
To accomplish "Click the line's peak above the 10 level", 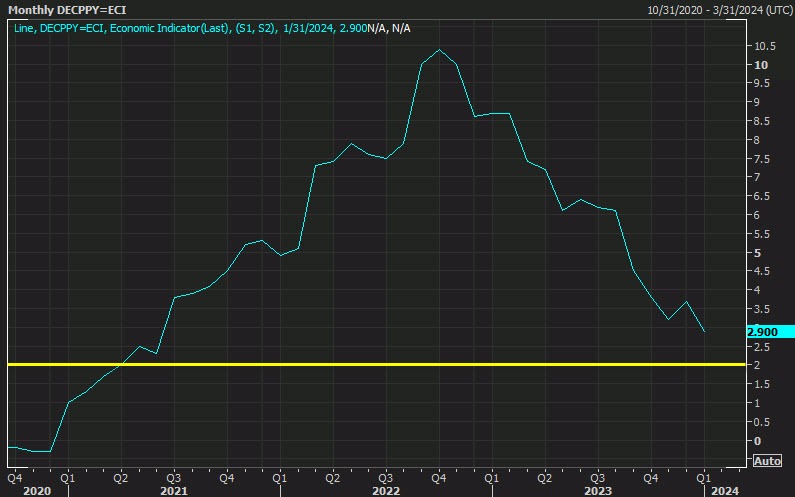I will [x=439, y=50].
